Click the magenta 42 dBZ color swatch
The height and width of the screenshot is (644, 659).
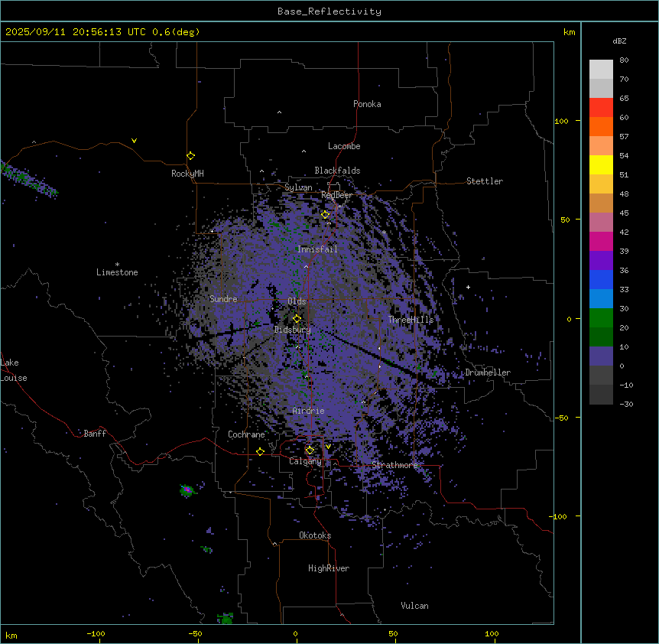click(601, 241)
